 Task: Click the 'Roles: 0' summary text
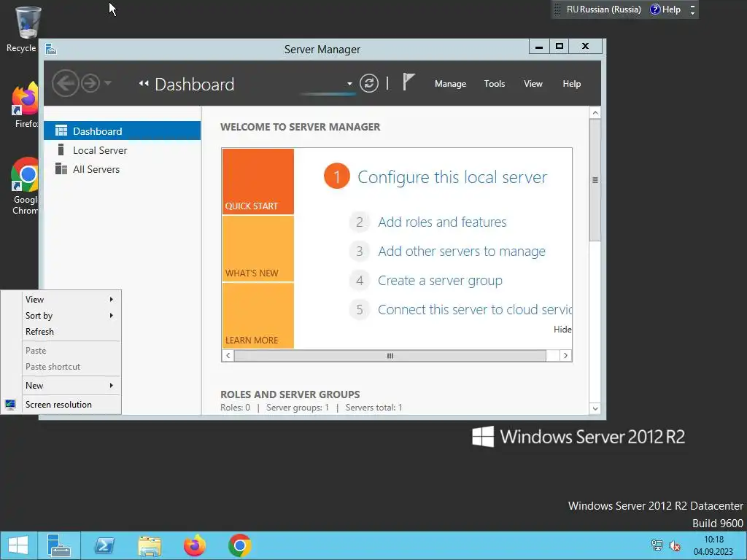click(x=235, y=408)
